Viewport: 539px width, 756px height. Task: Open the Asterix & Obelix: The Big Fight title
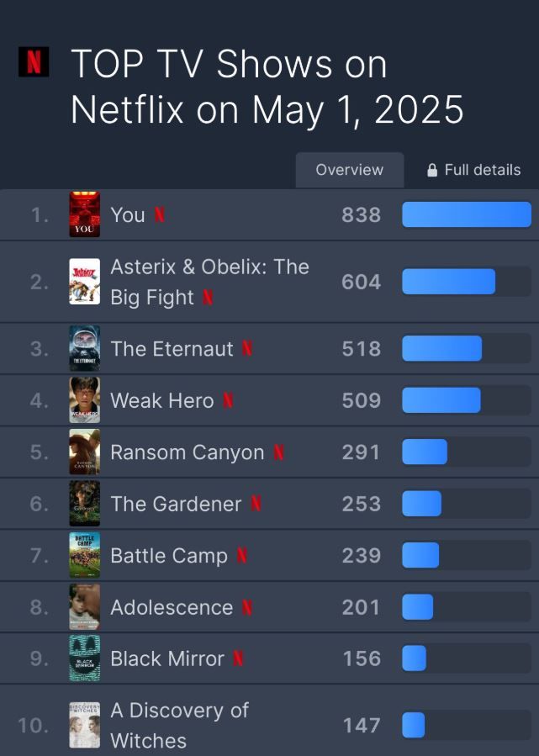click(x=209, y=282)
